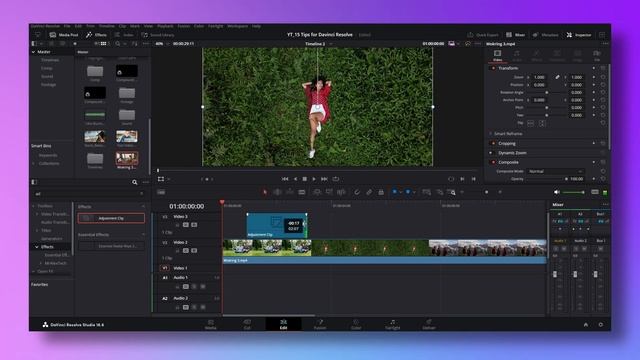Collapse the Master bin tree
Viewport: 640px width, 360px height.
33,52
